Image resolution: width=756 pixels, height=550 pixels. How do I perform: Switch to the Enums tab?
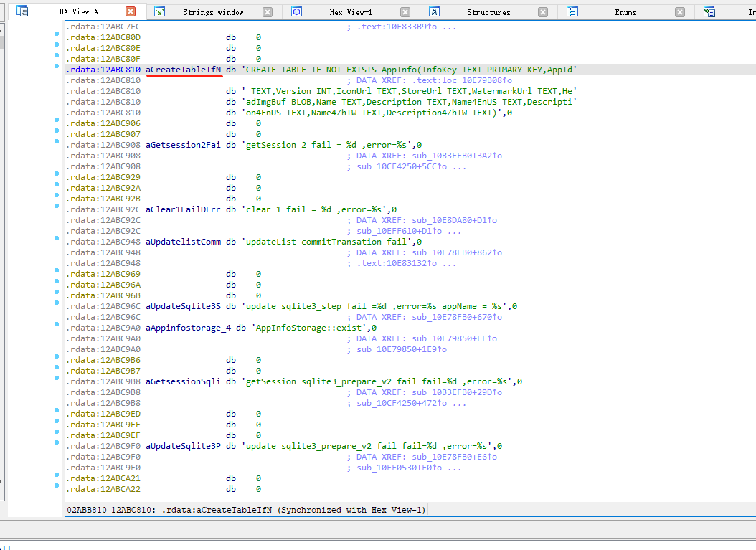[625, 11]
